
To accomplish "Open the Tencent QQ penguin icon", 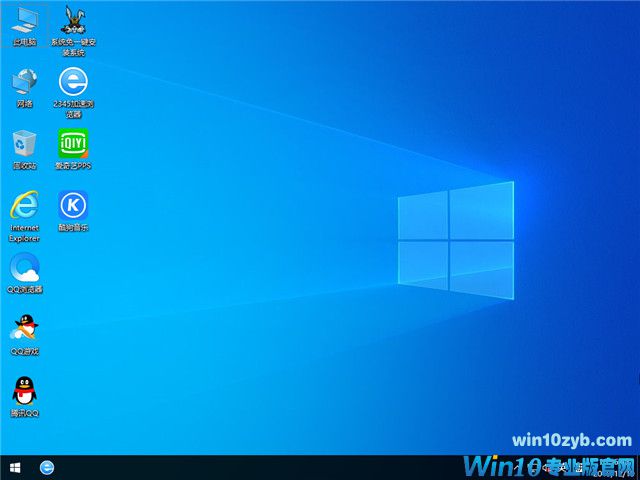I will click(x=24, y=397).
